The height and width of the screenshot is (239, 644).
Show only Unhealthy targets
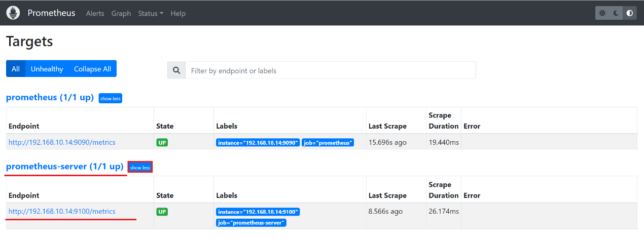[47, 69]
